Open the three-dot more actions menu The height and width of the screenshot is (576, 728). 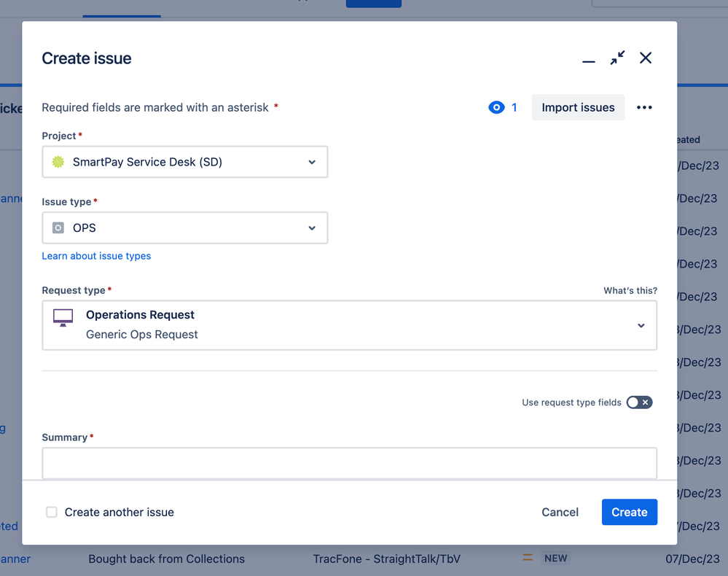(x=644, y=108)
